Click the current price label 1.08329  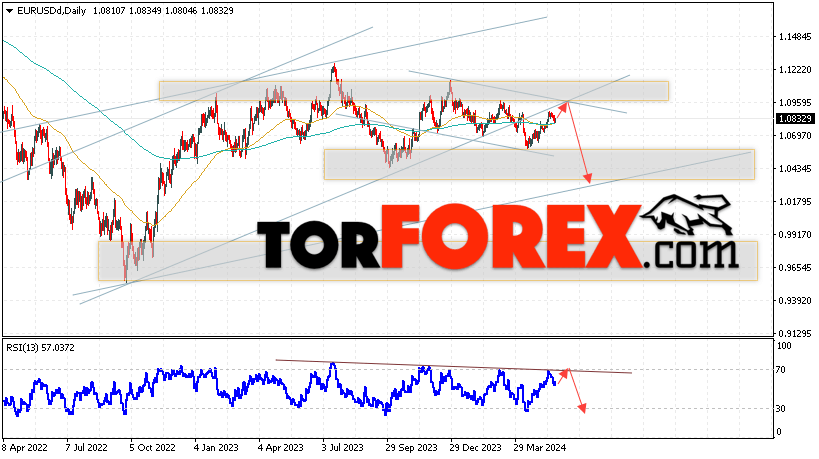795,119
